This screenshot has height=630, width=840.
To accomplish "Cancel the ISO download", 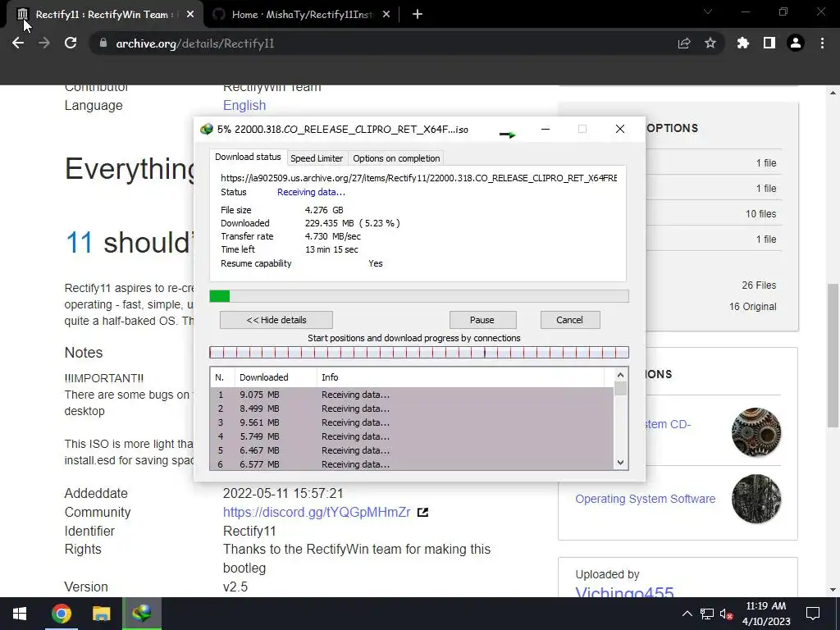I will 569,320.
